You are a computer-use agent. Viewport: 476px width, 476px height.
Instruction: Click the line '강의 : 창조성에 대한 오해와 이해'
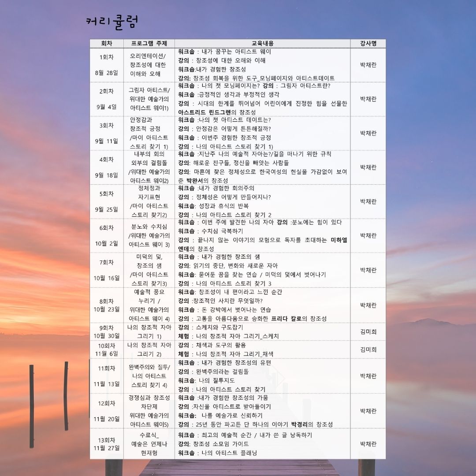(x=222, y=60)
